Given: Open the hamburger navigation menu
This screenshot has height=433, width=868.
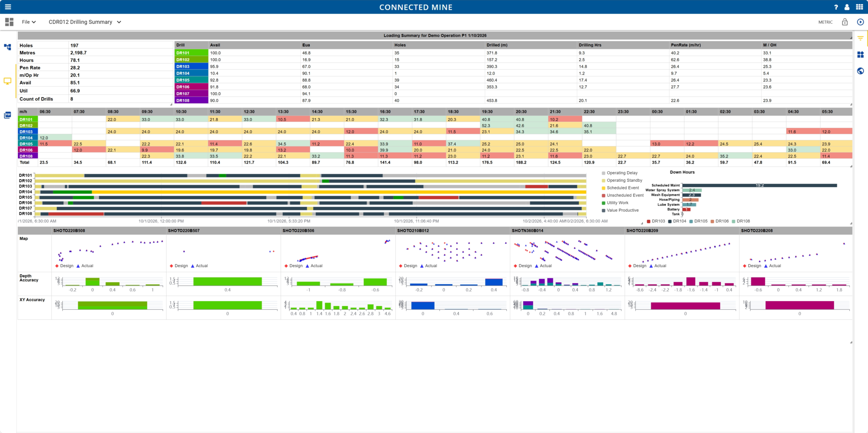Looking at the screenshot, I should click(8, 7).
